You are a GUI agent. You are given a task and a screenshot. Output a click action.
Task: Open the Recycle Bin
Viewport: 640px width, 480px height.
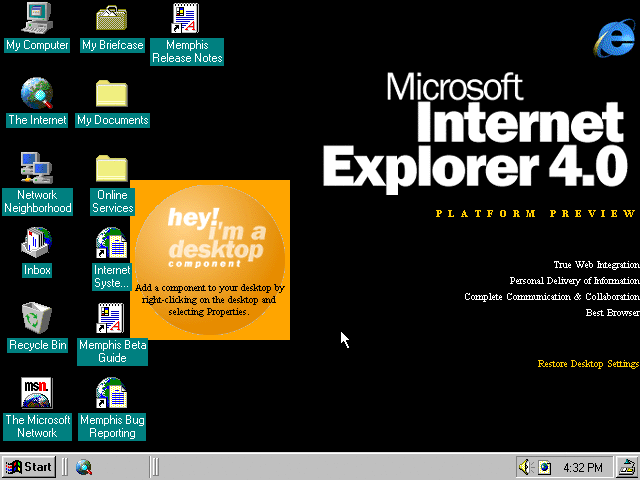pyautogui.click(x=37, y=327)
